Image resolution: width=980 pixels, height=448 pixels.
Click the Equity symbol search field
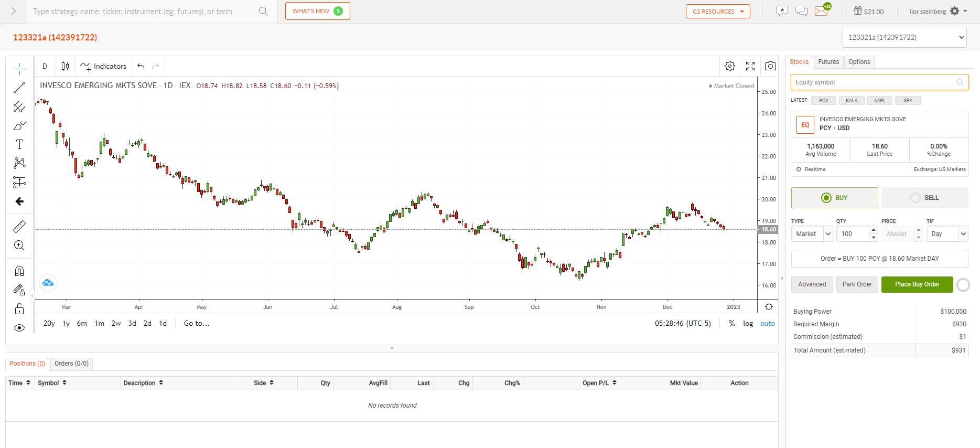point(874,82)
